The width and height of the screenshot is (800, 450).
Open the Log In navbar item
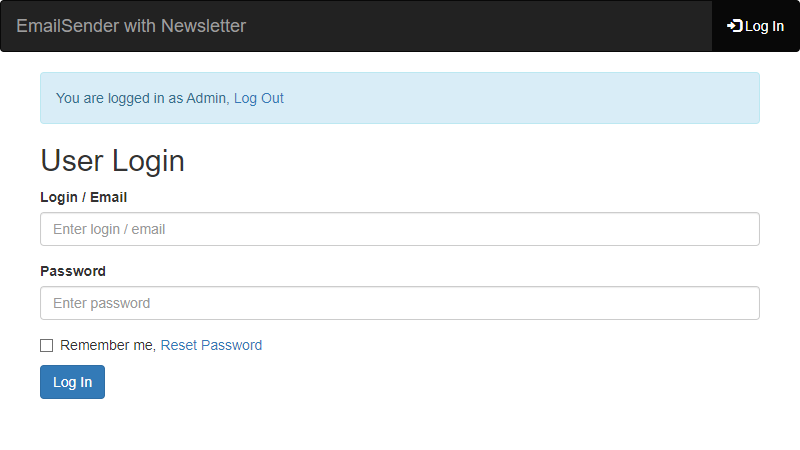[x=756, y=26]
